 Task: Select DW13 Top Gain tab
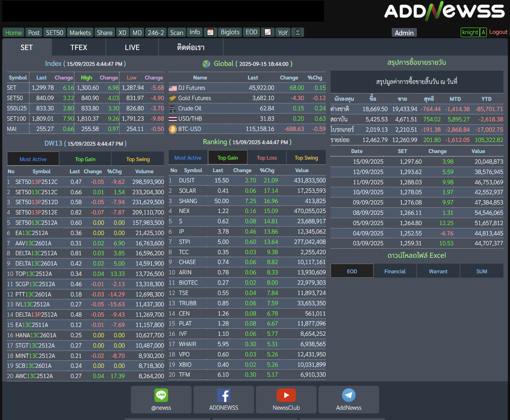tap(85, 159)
